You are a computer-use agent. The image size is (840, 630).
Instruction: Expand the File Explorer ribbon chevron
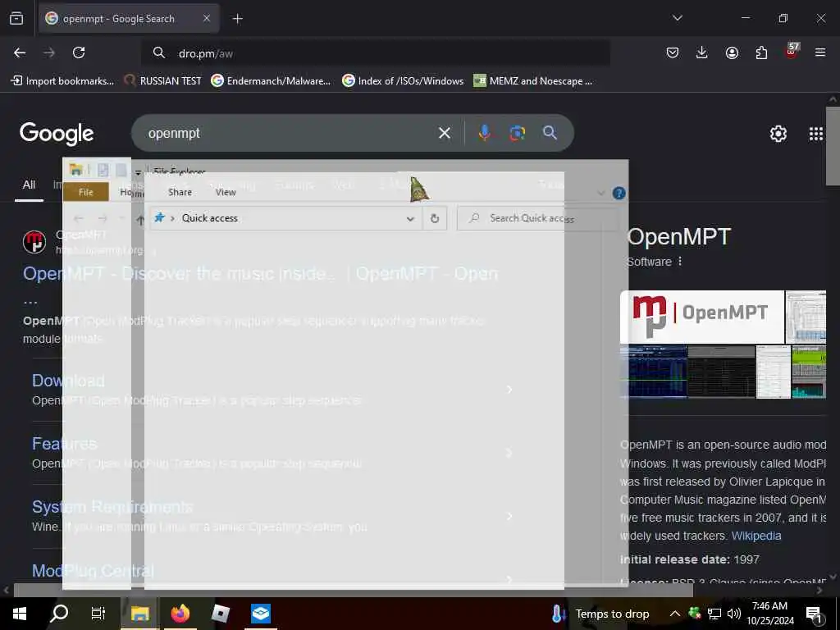tap(601, 193)
